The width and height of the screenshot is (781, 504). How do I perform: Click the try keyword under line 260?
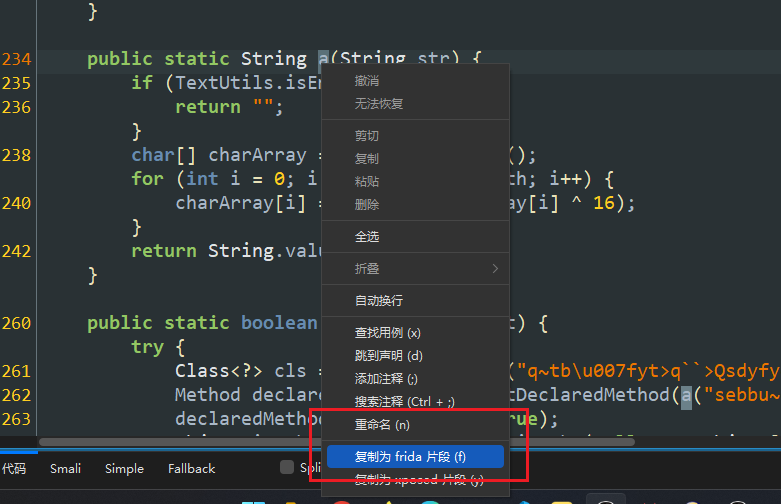point(147,347)
